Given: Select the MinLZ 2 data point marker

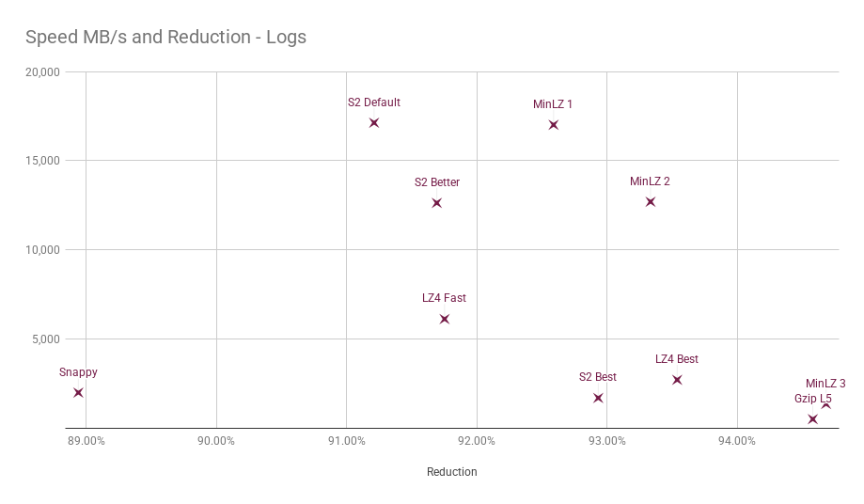Looking at the screenshot, I should coord(651,202).
